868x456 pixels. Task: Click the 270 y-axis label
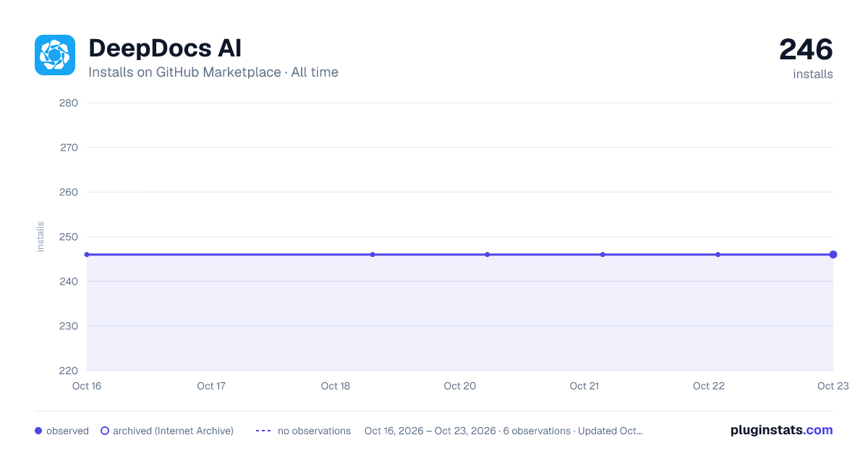(x=69, y=148)
